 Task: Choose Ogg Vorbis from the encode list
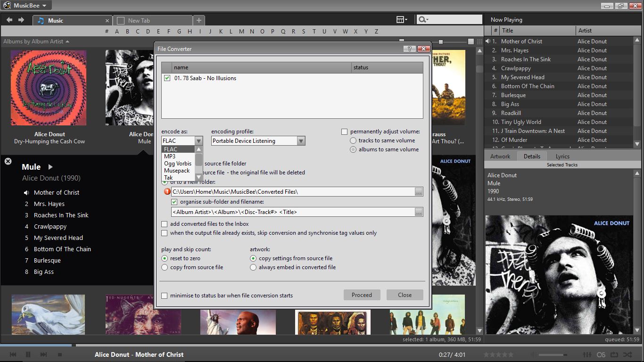coord(178,164)
